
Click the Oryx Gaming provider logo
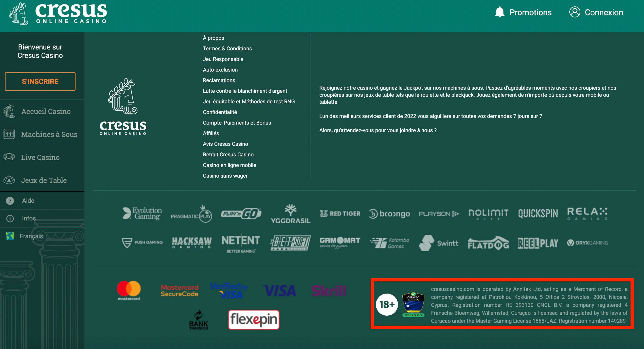coord(587,243)
